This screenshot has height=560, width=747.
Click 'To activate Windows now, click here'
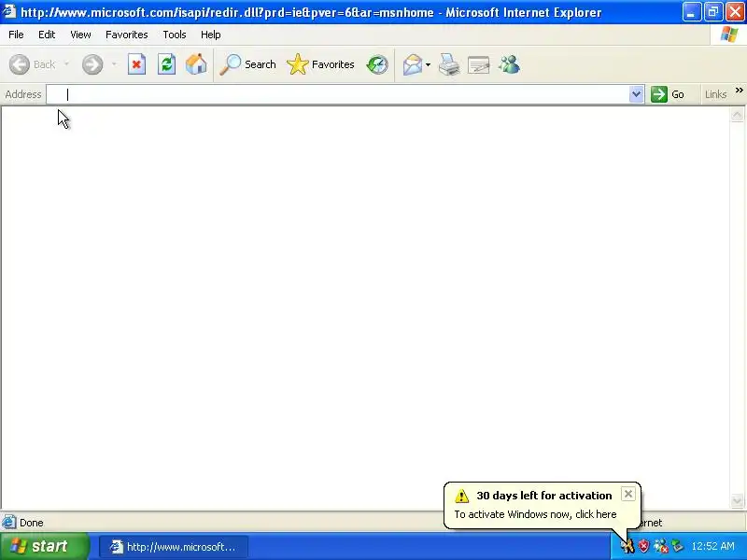click(535, 514)
